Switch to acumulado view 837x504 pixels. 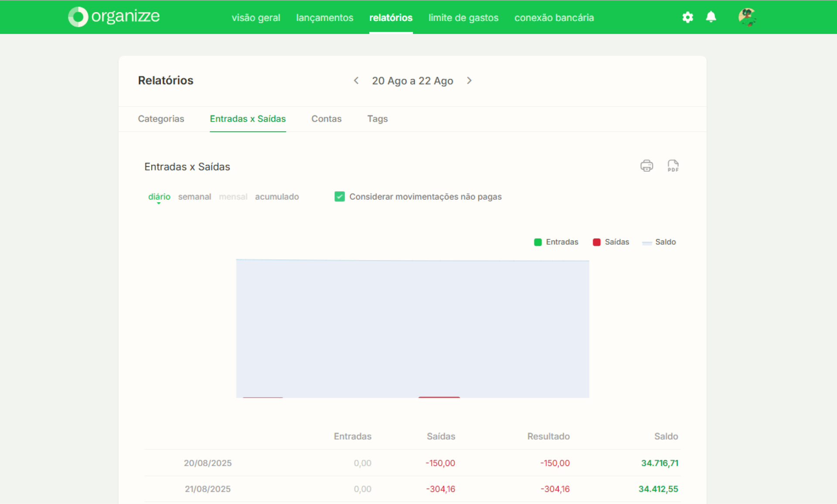point(277,197)
